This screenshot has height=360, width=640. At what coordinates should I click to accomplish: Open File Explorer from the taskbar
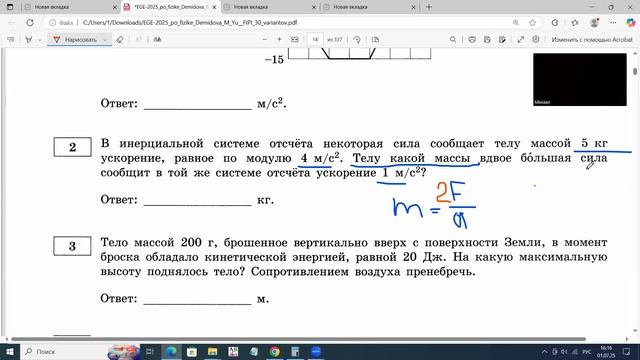coord(212,351)
